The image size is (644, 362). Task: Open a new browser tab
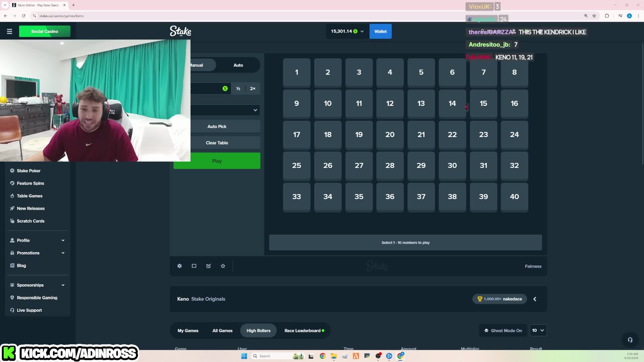pyautogui.click(x=73, y=5)
